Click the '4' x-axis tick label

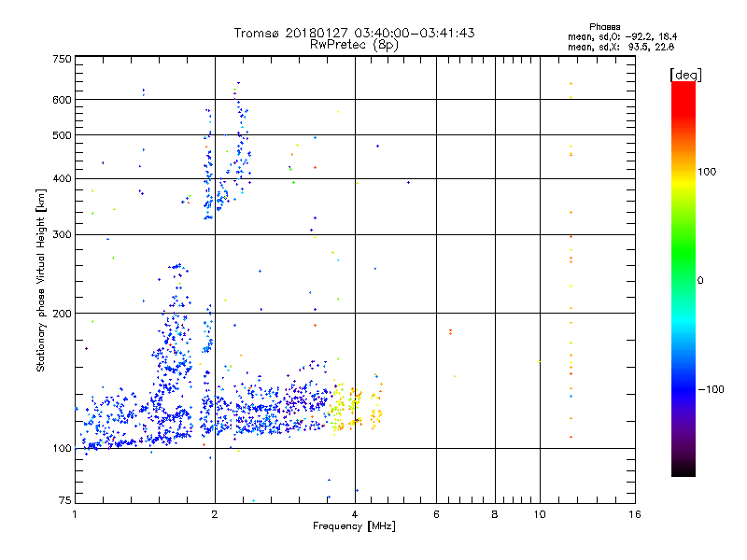(355, 514)
